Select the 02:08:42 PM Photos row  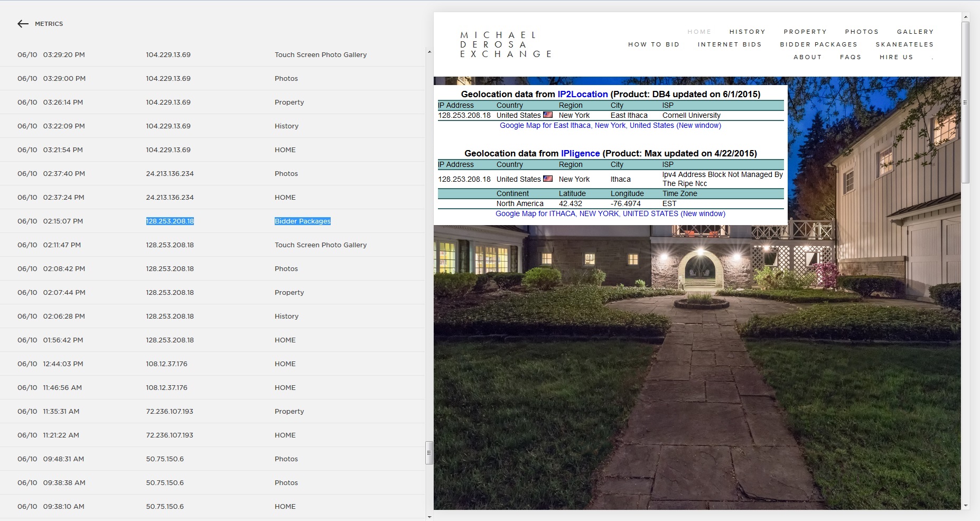click(x=212, y=268)
